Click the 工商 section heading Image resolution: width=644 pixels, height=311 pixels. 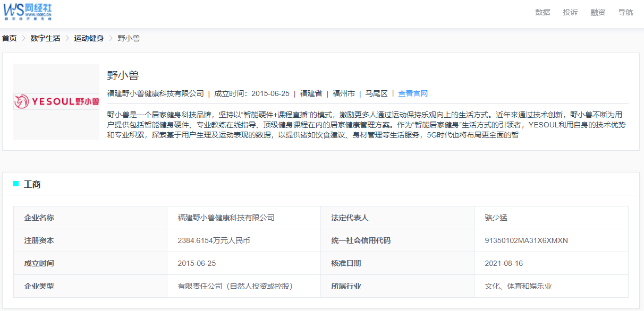click(x=32, y=184)
